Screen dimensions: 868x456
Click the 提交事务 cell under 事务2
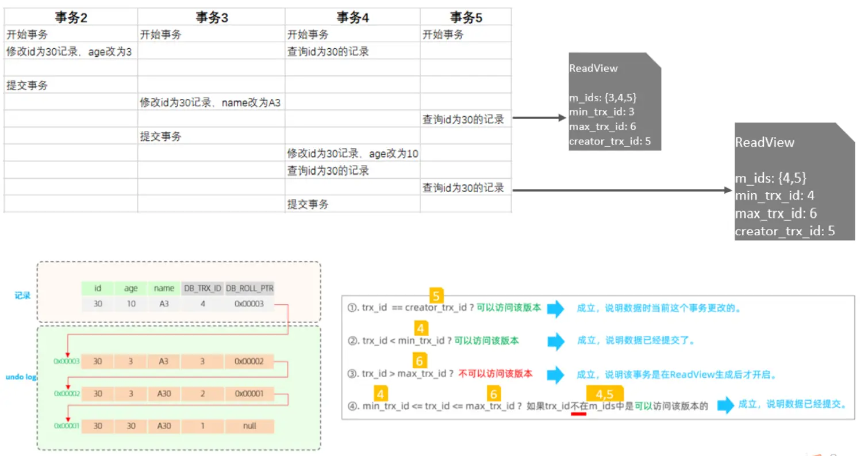28,86
